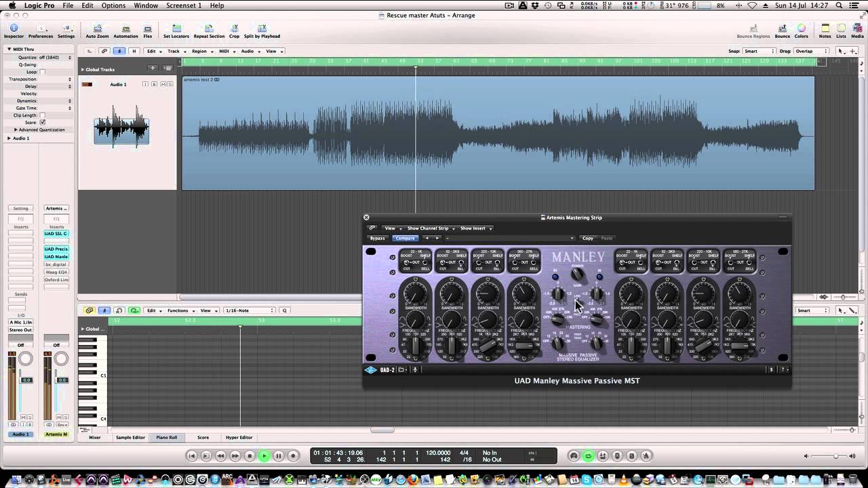
Task: Click the Forward transport button
Action: pyautogui.click(x=235, y=456)
